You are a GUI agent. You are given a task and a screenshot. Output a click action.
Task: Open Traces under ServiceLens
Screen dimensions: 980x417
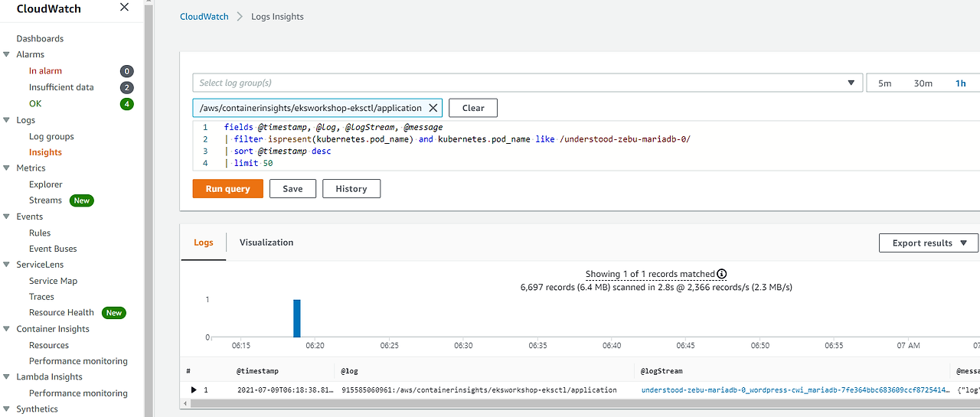coord(41,297)
